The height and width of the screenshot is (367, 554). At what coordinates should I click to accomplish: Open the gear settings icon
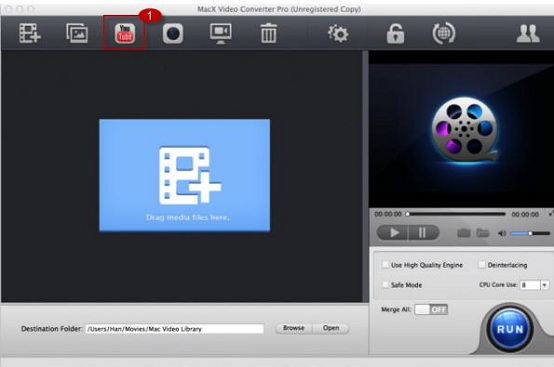click(338, 34)
